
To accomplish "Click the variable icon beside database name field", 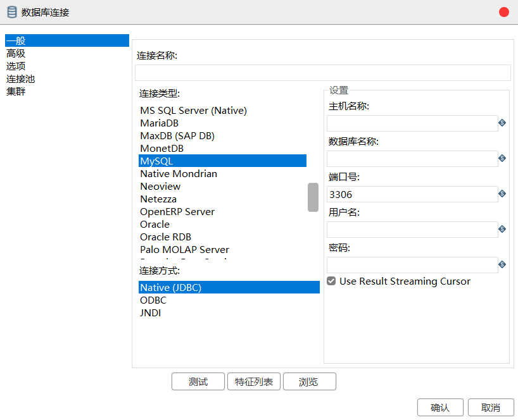I will click(x=502, y=158).
